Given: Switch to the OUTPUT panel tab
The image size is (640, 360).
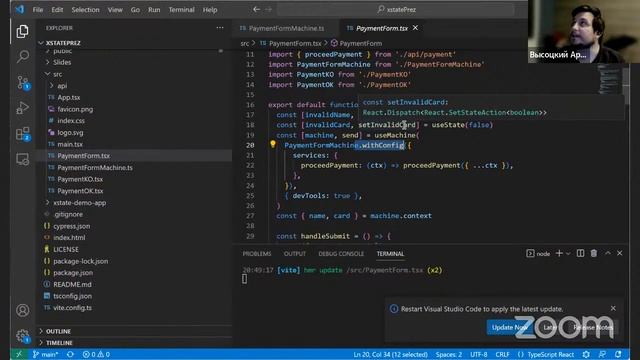Looking at the screenshot, I should point(295,254).
